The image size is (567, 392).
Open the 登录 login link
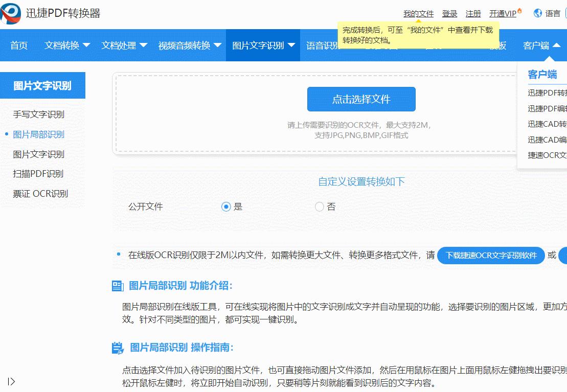449,13
